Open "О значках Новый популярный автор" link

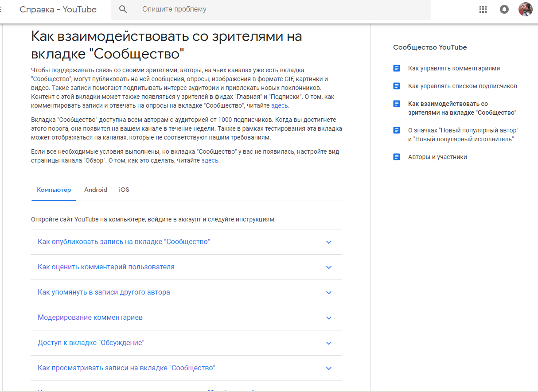(463, 135)
